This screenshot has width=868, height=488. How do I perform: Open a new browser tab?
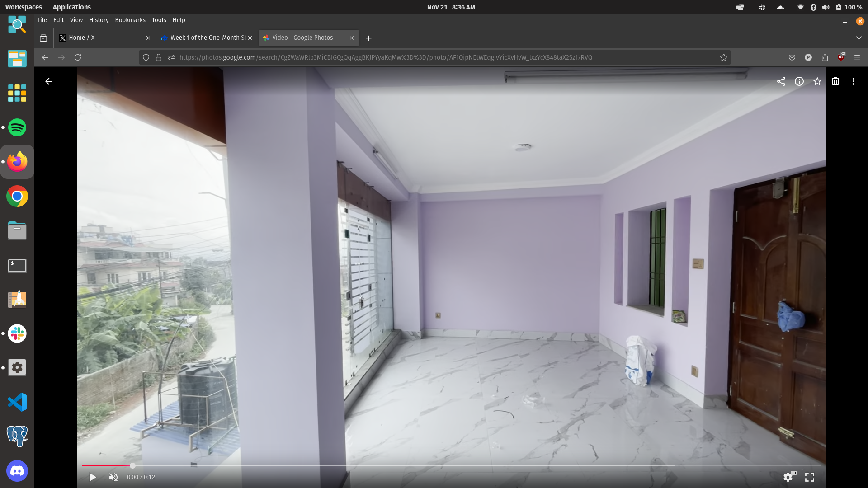coord(368,38)
